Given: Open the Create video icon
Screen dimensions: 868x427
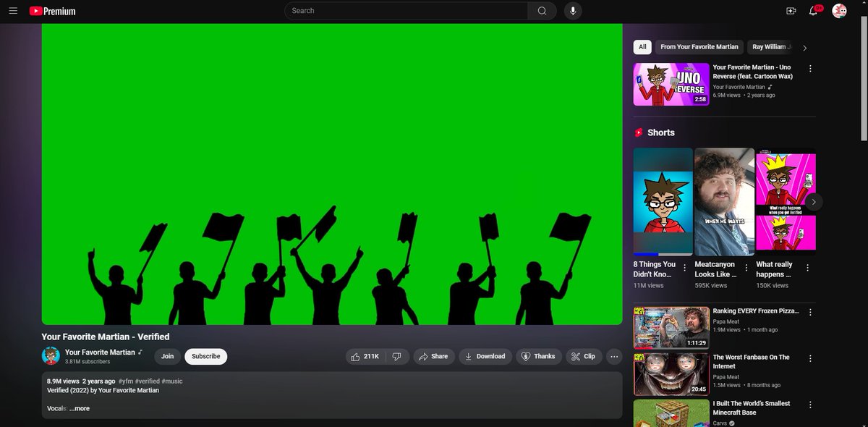Looking at the screenshot, I should coord(791,11).
